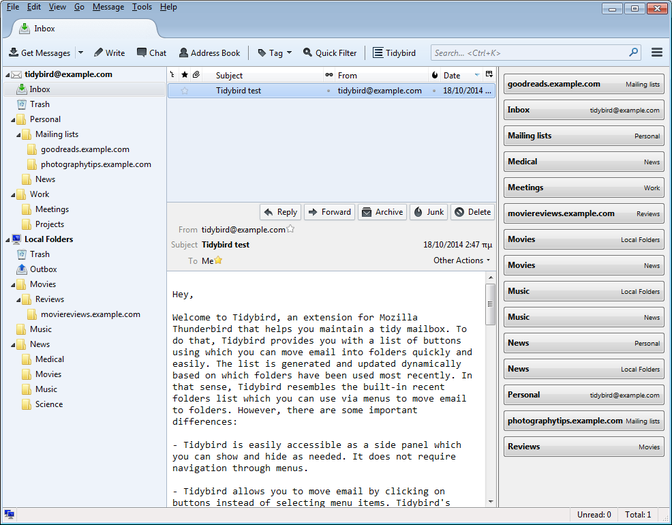The image size is (672, 525).
Task: Open the column picker icon
Action: click(489, 75)
